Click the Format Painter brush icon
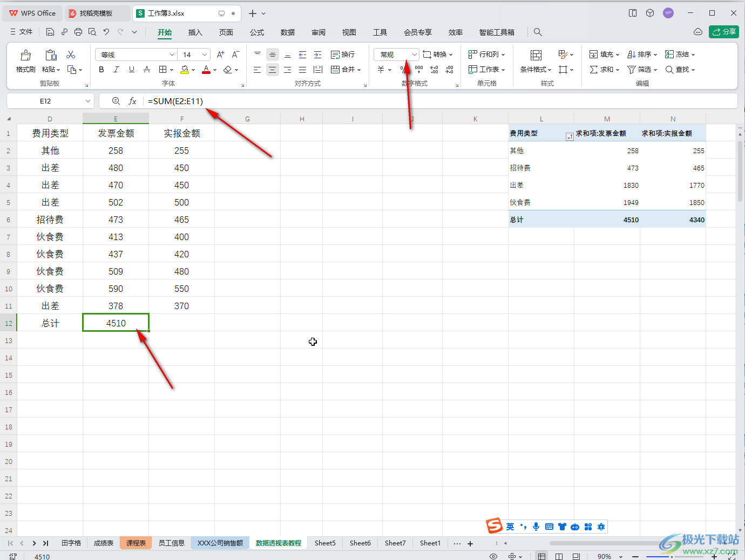The image size is (745, 560). (x=25, y=55)
